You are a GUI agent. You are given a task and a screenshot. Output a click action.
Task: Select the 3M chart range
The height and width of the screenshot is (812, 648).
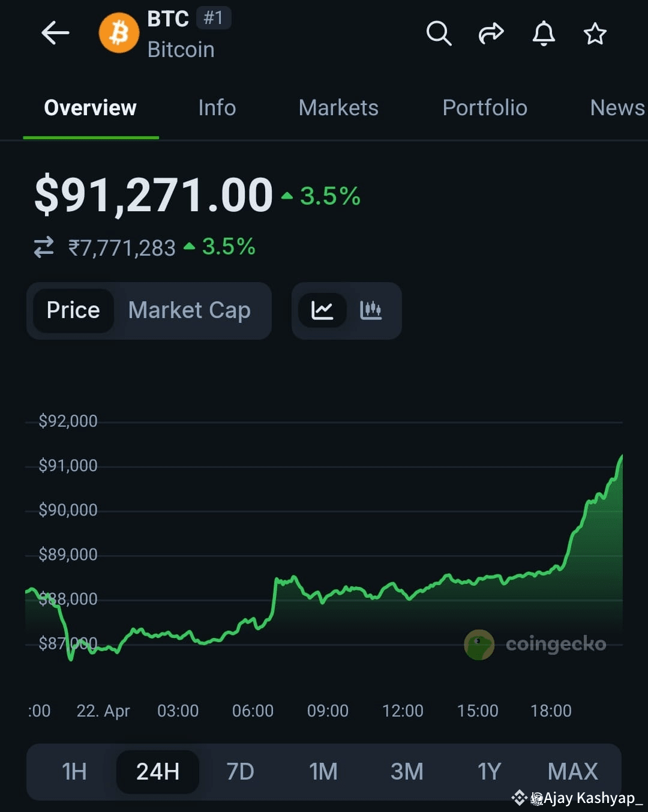tap(407, 772)
